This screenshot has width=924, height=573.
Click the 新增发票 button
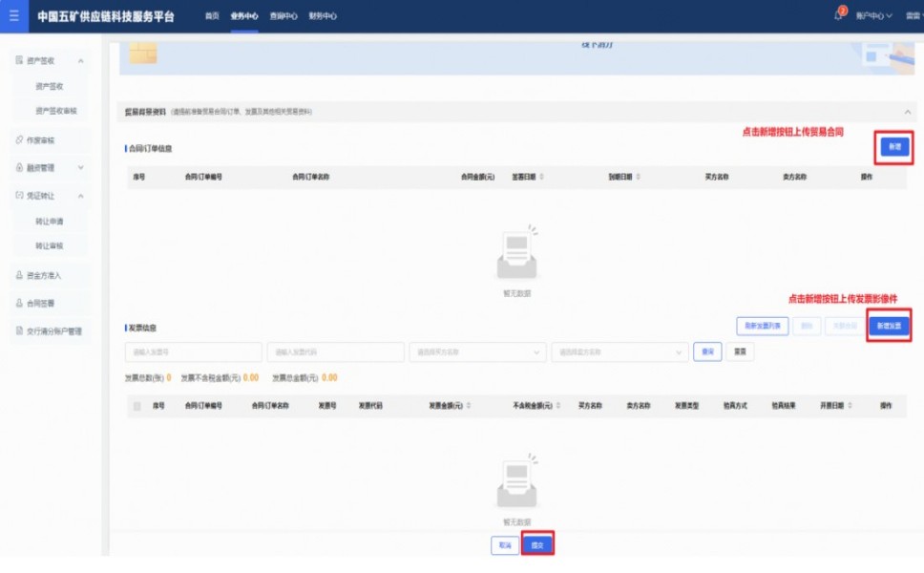(x=890, y=326)
